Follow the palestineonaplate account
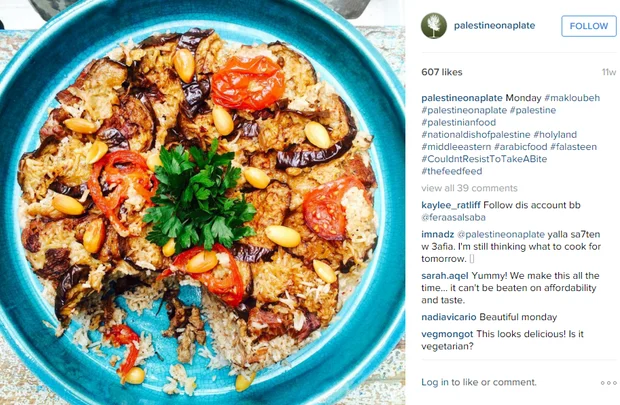620x405 pixels. [589, 26]
